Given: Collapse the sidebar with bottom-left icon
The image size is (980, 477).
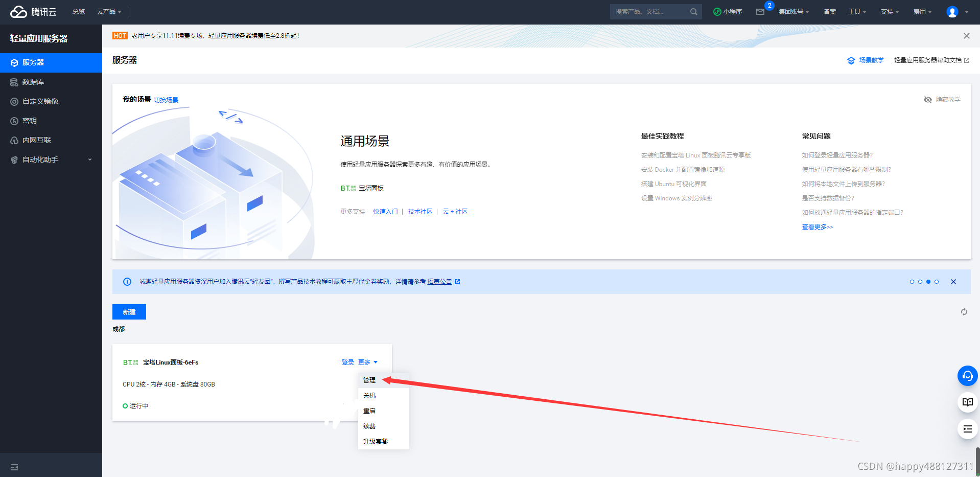Looking at the screenshot, I should (14, 467).
